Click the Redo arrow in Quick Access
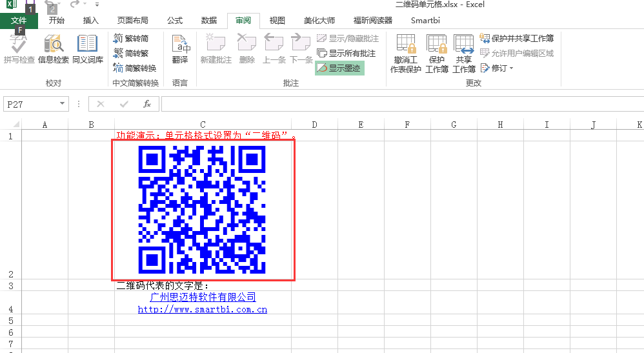The image size is (644, 353). 74,5
